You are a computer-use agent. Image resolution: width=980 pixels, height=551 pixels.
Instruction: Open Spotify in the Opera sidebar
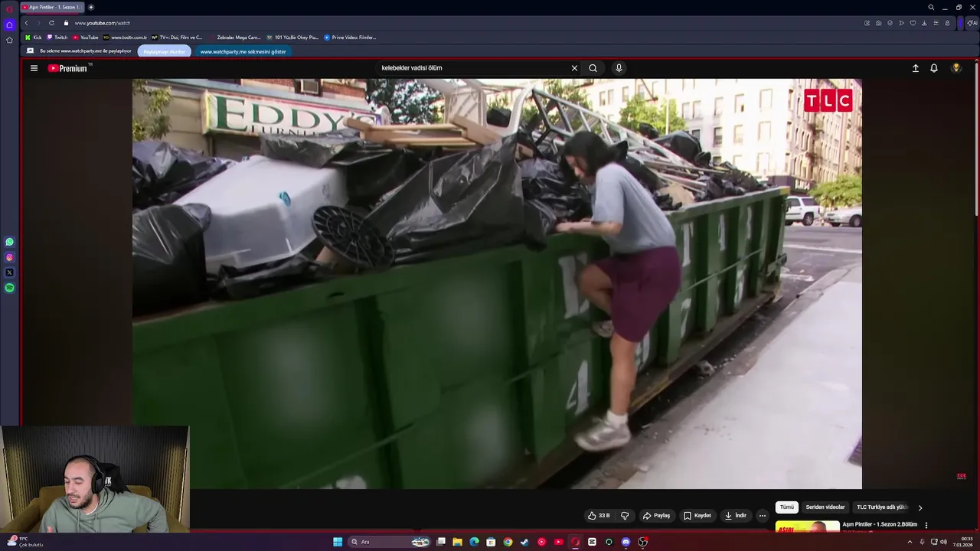tap(9, 288)
